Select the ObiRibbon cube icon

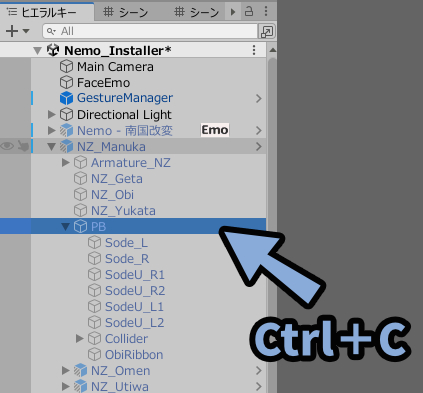point(94,354)
